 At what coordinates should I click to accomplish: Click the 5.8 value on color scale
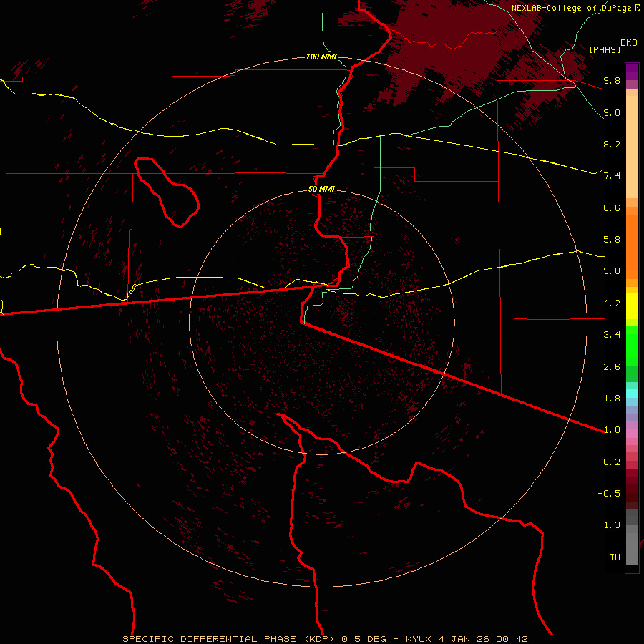pyautogui.click(x=612, y=240)
